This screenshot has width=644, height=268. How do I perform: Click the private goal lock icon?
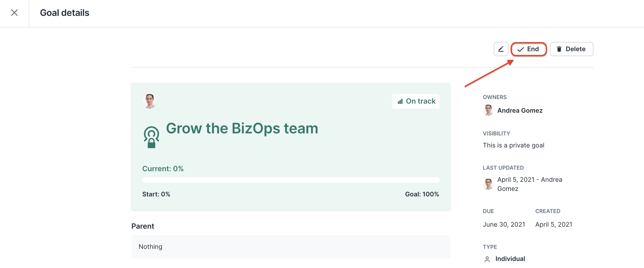151,137
